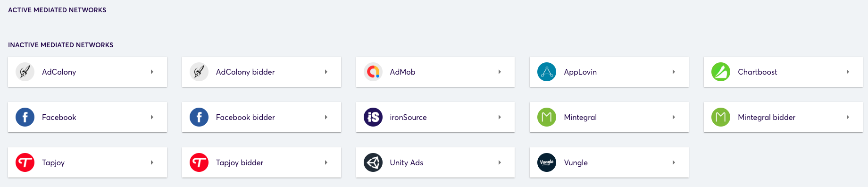
Task: Open the Facebook network label
Action: pyautogui.click(x=59, y=117)
